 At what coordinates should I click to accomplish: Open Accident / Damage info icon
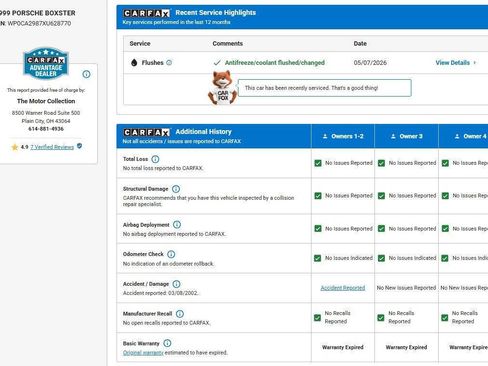click(176, 284)
